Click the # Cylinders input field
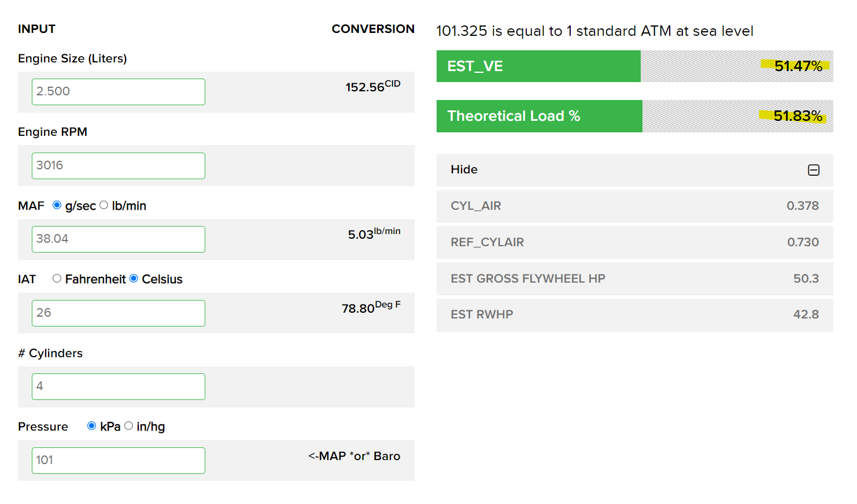 [x=119, y=387]
